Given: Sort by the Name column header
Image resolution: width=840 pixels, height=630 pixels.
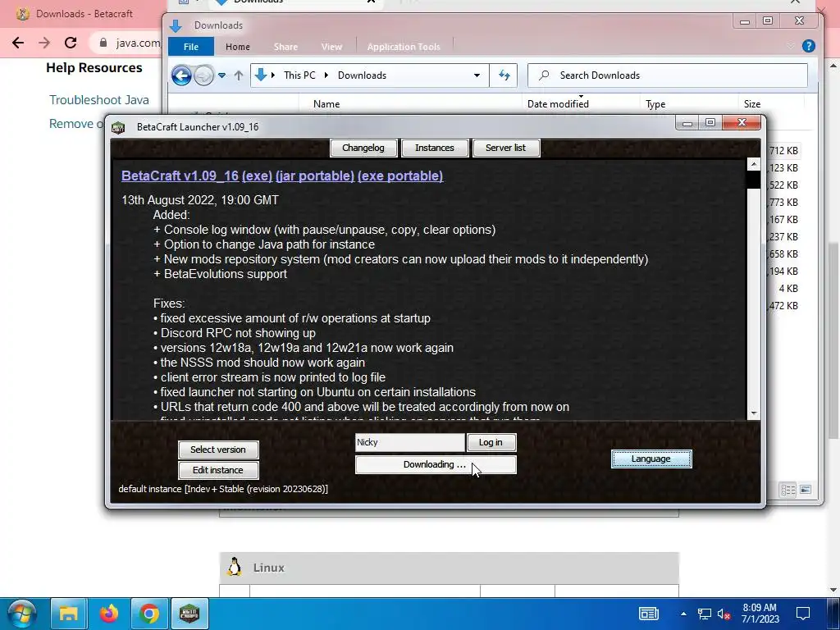Looking at the screenshot, I should tap(326, 104).
